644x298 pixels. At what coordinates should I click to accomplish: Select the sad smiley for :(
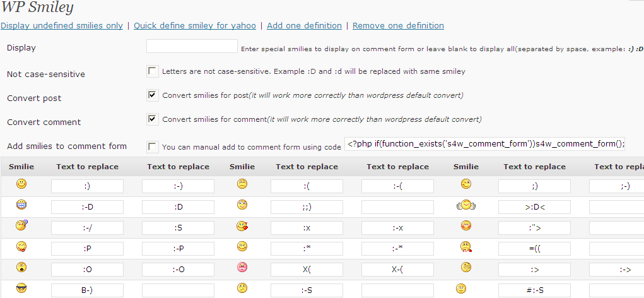[242, 184]
